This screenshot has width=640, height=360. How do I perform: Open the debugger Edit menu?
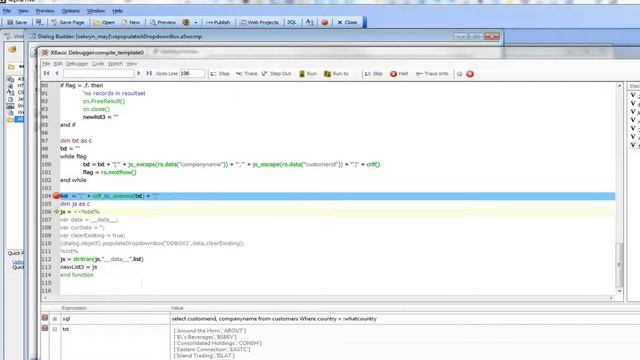pyautogui.click(x=58, y=64)
